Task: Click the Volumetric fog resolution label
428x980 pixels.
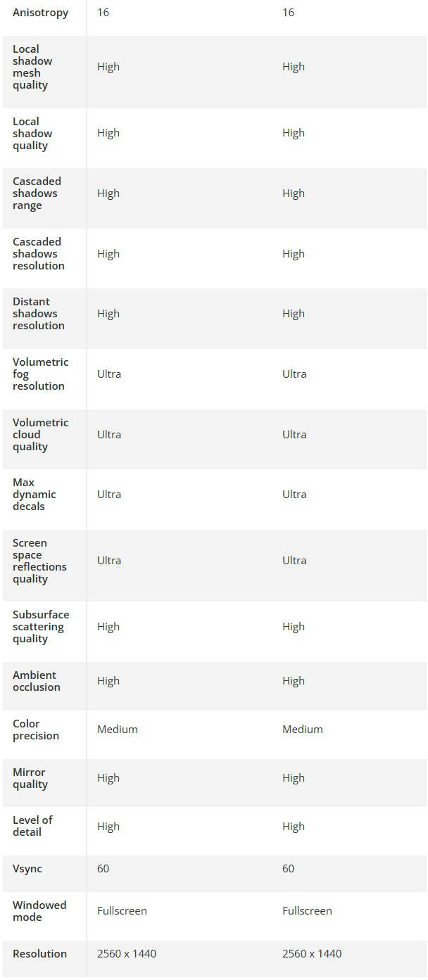Action: (x=40, y=374)
